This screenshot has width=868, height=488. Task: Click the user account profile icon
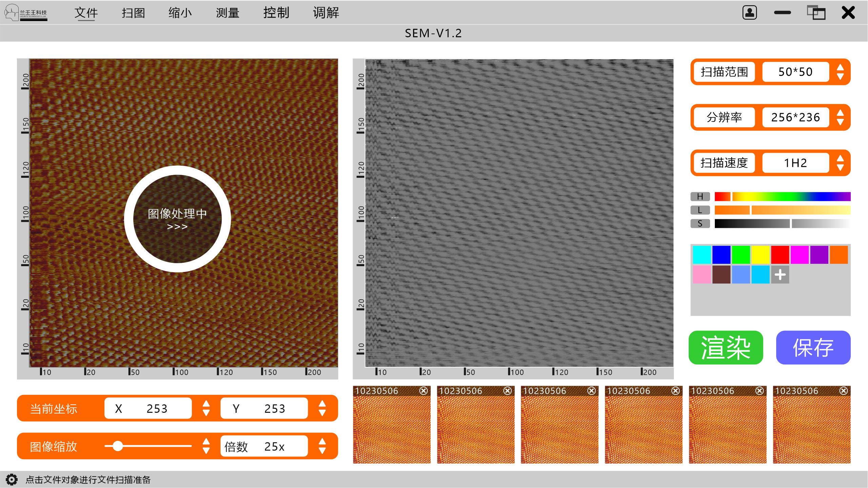coord(749,13)
